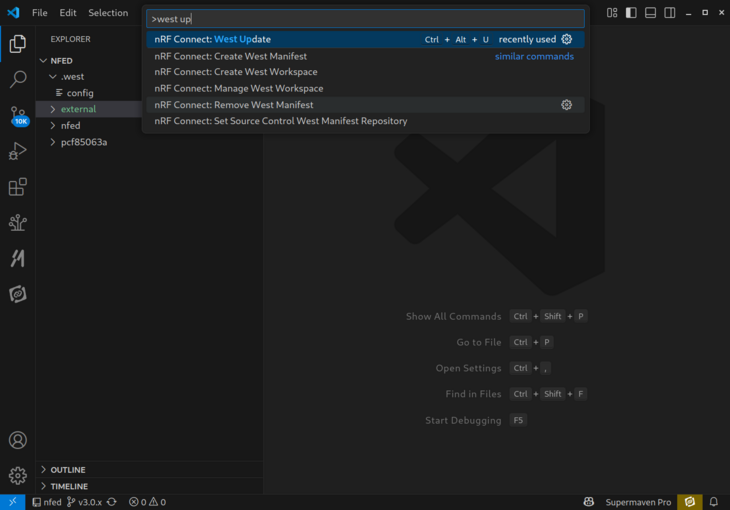The image size is (730, 510).
Task: Click 'Start Debugging' welcome text
Action: click(x=463, y=421)
